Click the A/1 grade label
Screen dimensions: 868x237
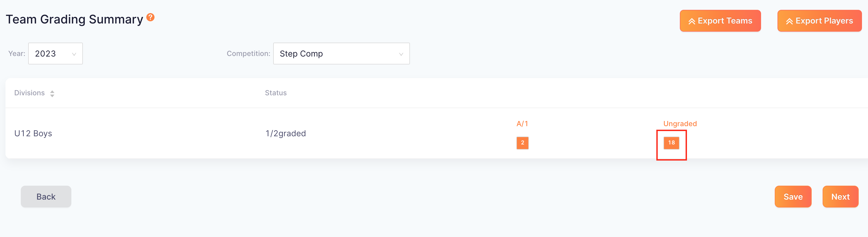tap(522, 123)
